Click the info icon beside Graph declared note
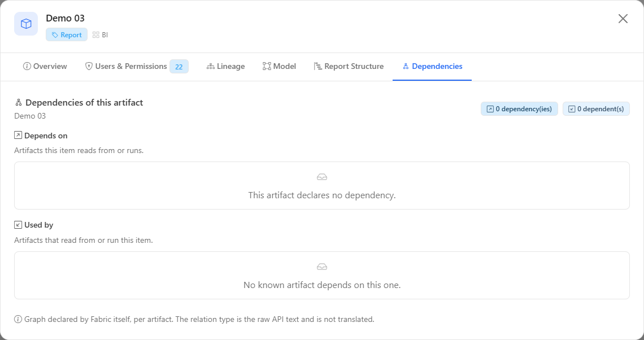Viewport: 644px width, 340px height. tap(18, 319)
